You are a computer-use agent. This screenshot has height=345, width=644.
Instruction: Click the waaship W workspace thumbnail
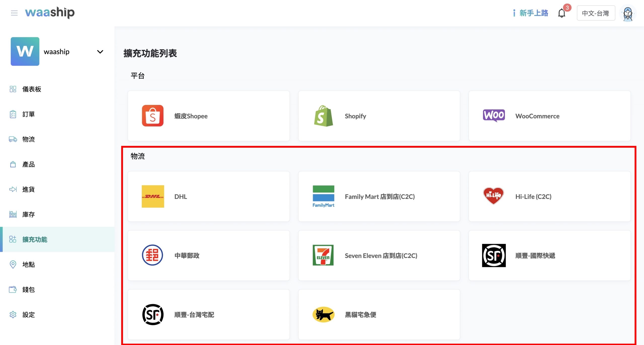(25, 52)
